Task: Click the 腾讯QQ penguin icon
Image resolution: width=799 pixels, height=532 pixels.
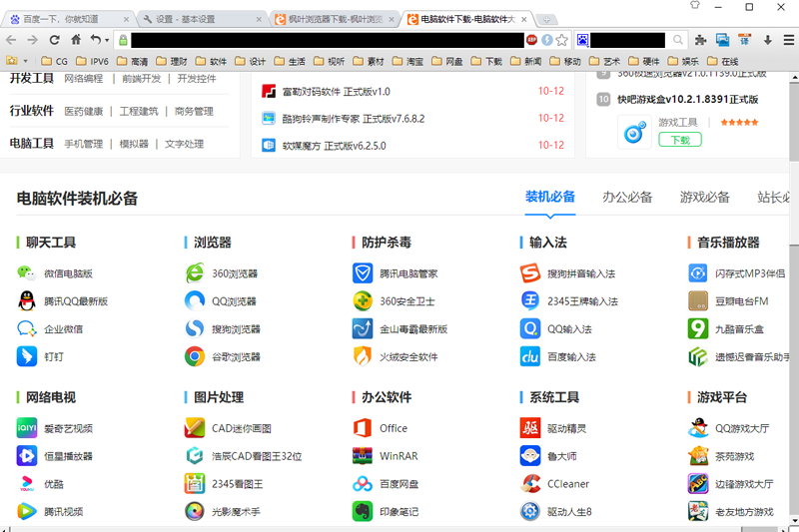Action: [26, 300]
